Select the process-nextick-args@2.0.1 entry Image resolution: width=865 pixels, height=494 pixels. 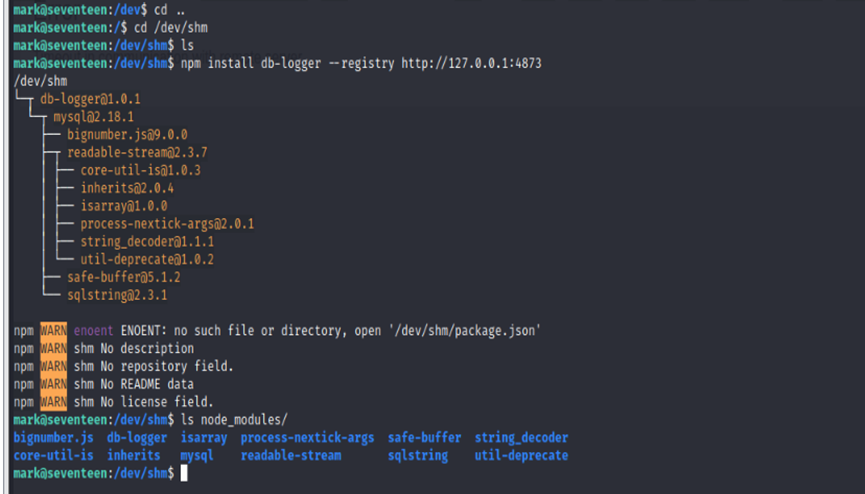[x=167, y=224]
